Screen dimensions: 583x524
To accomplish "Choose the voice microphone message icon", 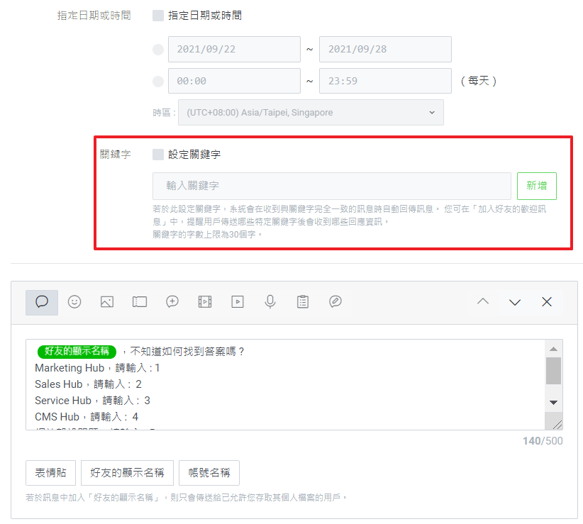I will [270, 302].
